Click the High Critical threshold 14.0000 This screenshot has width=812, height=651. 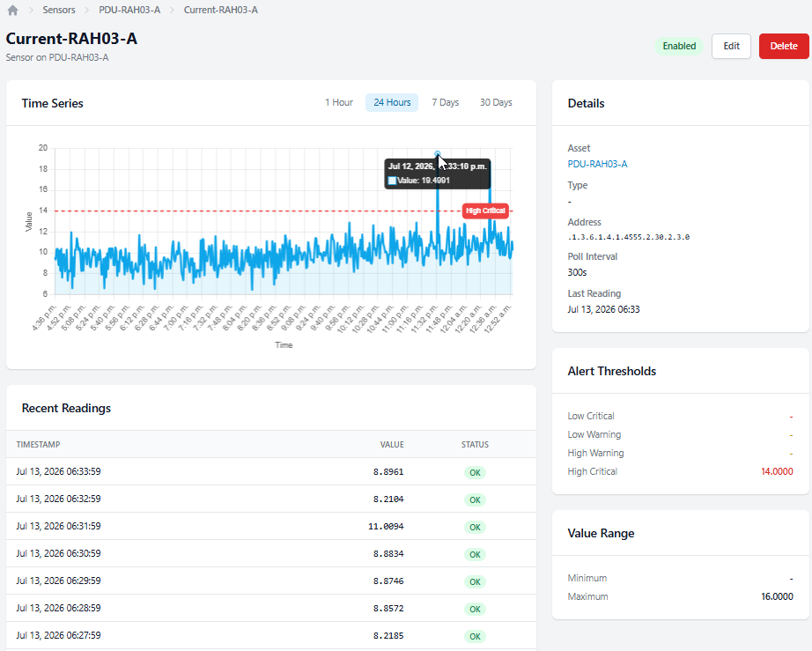coord(777,472)
